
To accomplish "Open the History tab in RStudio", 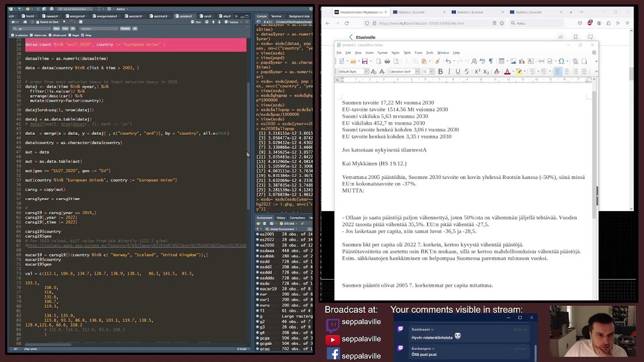I will [281, 218].
